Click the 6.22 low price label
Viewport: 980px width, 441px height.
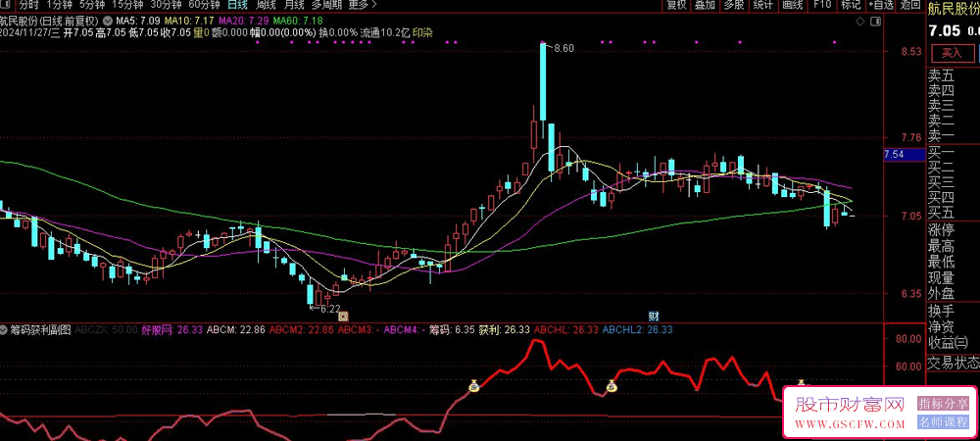(x=329, y=308)
